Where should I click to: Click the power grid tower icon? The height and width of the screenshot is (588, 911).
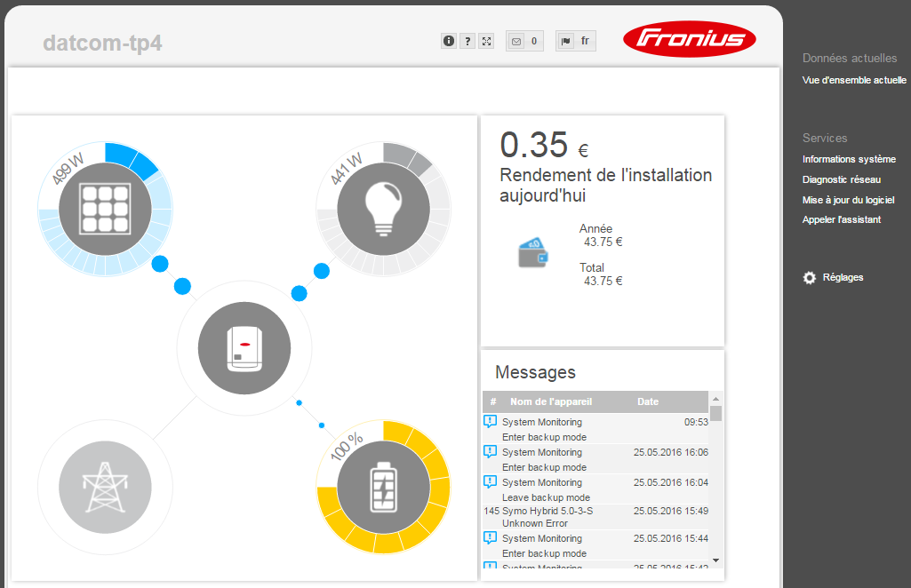[x=105, y=487]
